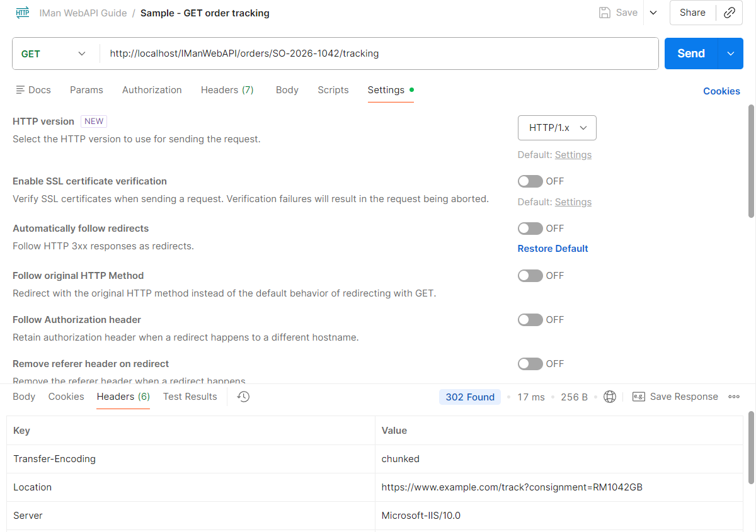Click the Location key cell

tap(191, 487)
